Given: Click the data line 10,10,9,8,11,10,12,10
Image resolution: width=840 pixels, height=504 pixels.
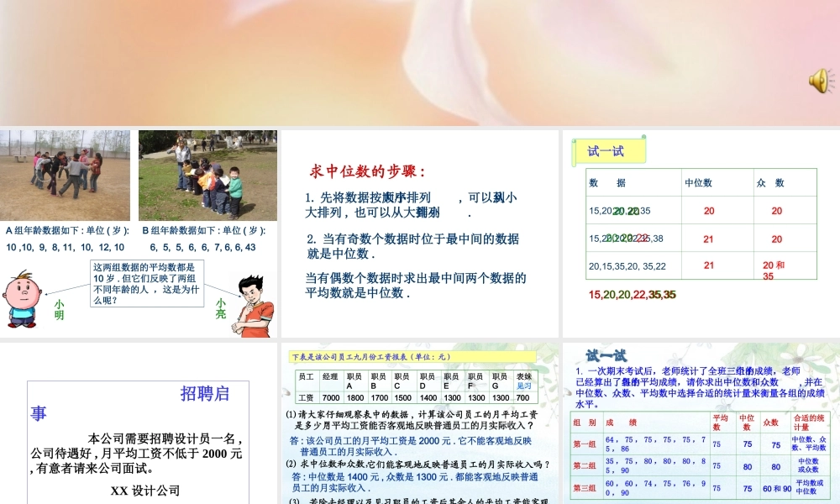Looking at the screenshot, I should pyautogui.click(x=66, y=248).
